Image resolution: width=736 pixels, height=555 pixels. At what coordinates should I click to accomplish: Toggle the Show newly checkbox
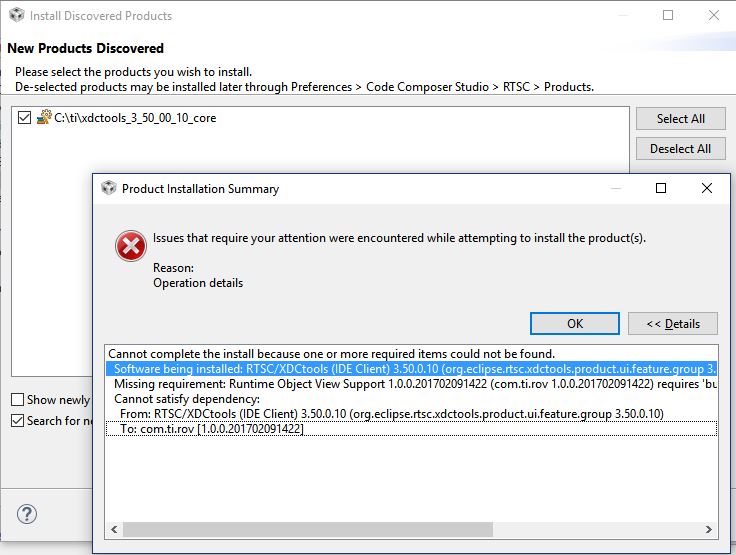coord(17,400)
